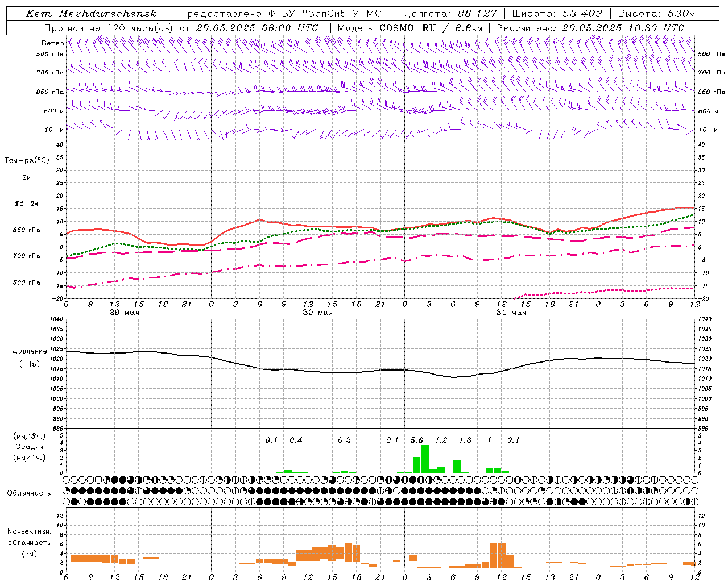Select the text Предоставлено ФГБУ "ЗапСиб УГМС"

[283, 14]
